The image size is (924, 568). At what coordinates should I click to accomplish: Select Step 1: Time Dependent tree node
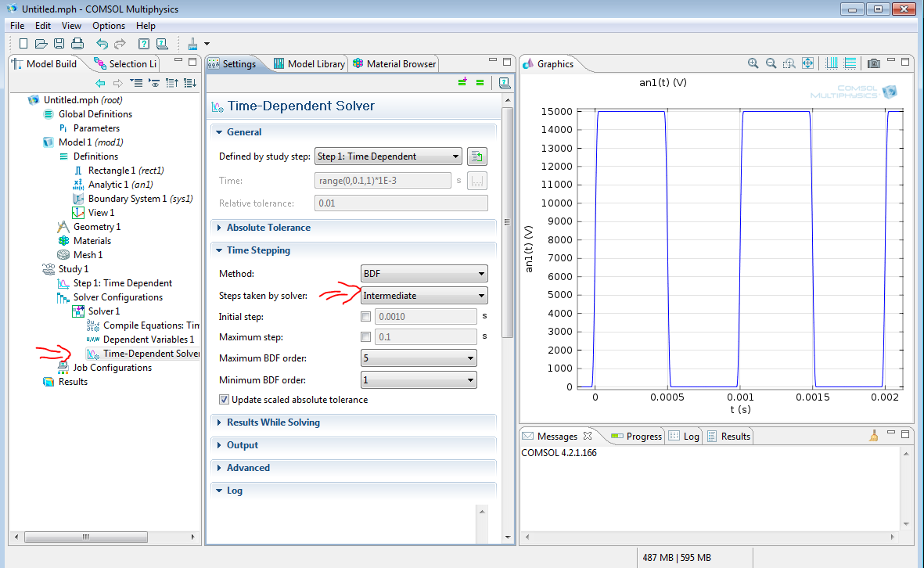coord(122,283)
